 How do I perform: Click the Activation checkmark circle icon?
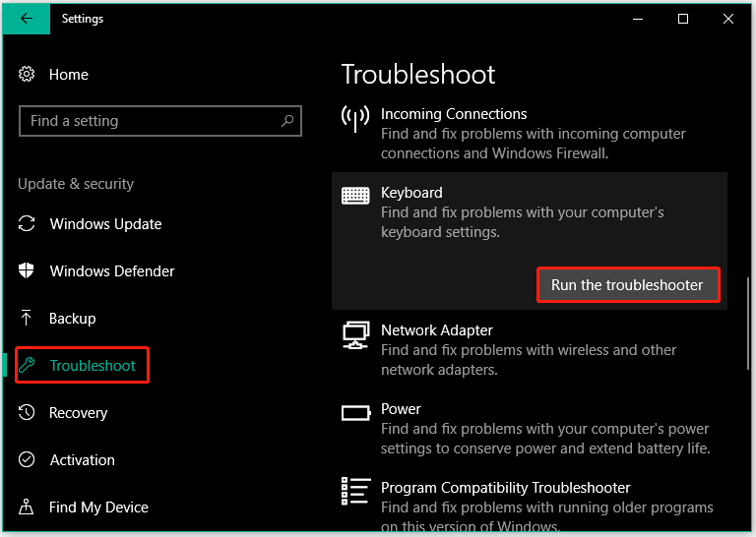28,460
